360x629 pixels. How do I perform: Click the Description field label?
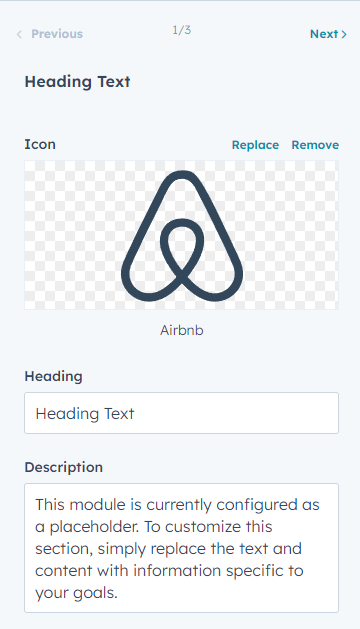64,467
